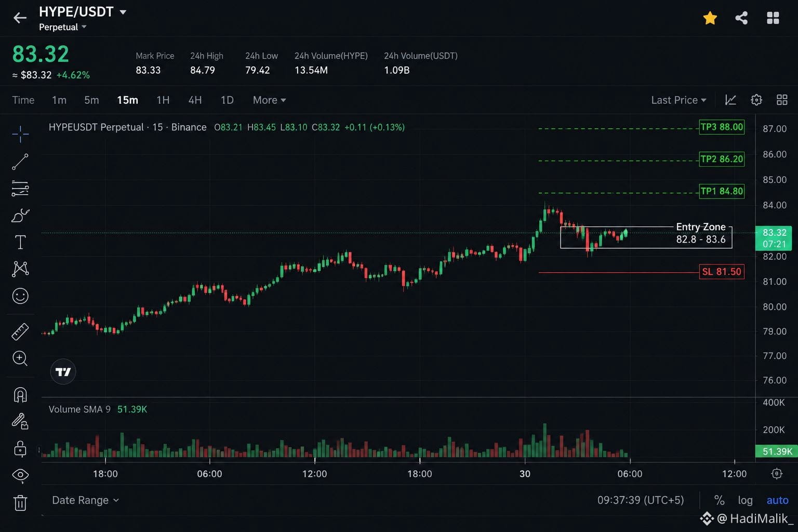Go back using the left arrow
Screen dimensions: 798x532
click(x=20, y=18)
